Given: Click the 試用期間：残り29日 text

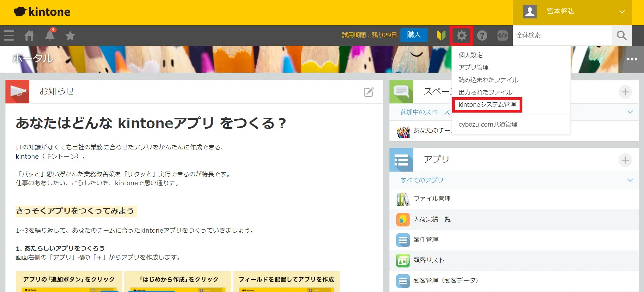Looking at the screenshot, I should [369, 35].
